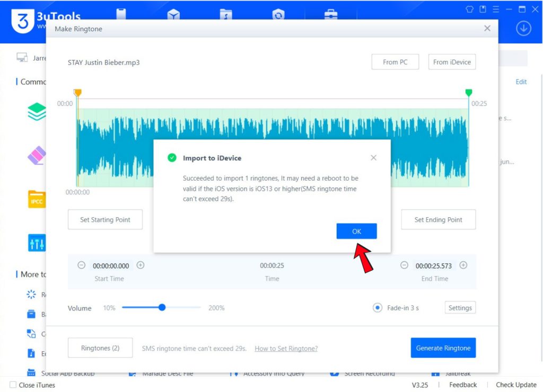Toggle the Close iTunes checkbox

pyautogui.click(x=13, y=385)
